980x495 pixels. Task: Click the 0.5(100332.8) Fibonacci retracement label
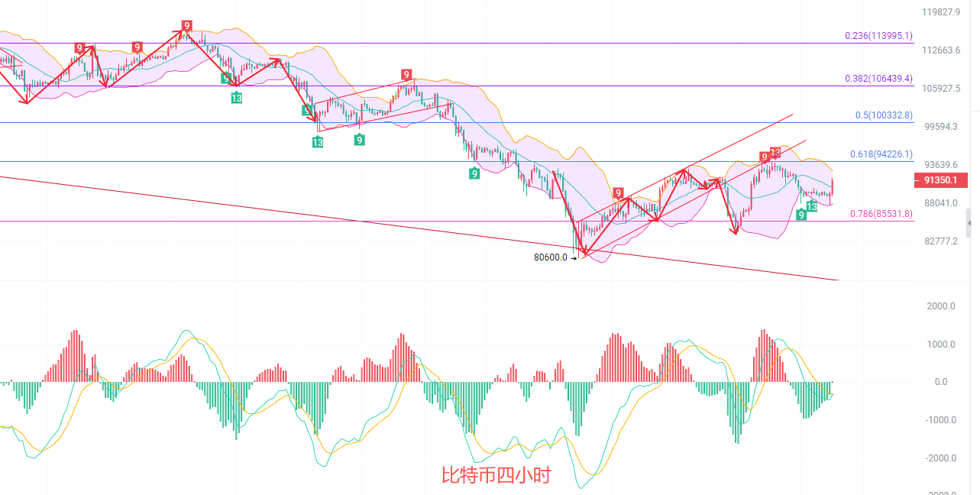884,115
